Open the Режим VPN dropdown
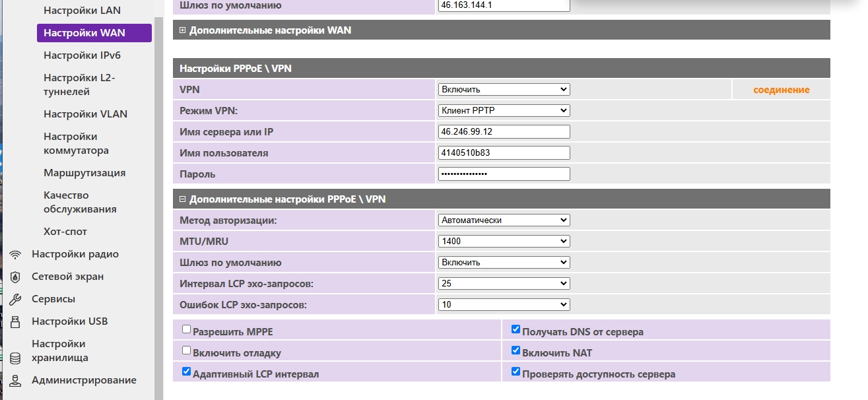This screenshot has height=400, width=868. pos(504,111)
